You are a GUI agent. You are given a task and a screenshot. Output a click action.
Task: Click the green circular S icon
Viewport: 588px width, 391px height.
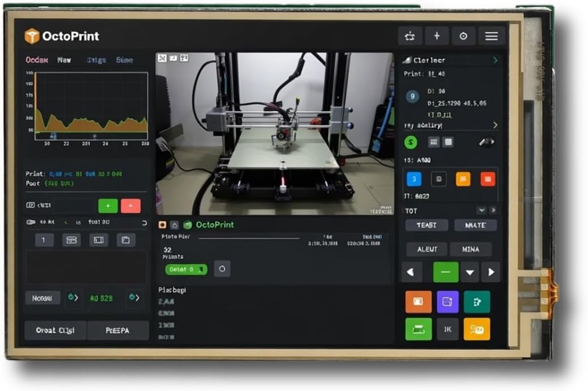point(411,142)
